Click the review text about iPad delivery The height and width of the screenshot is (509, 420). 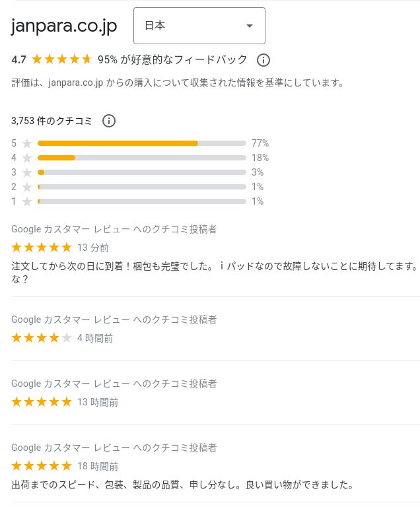(215, 273)
